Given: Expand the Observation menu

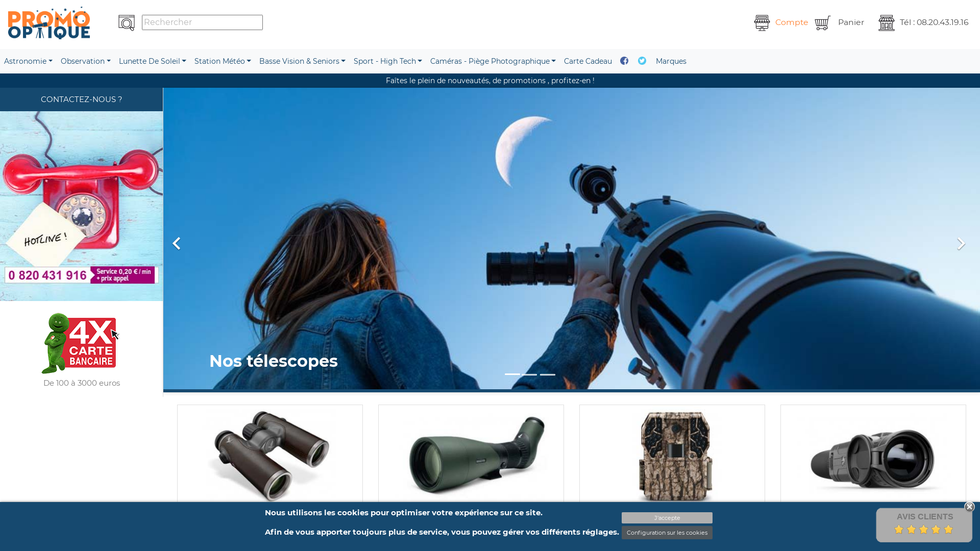Looking at the screenshot, I should (86, 61).
